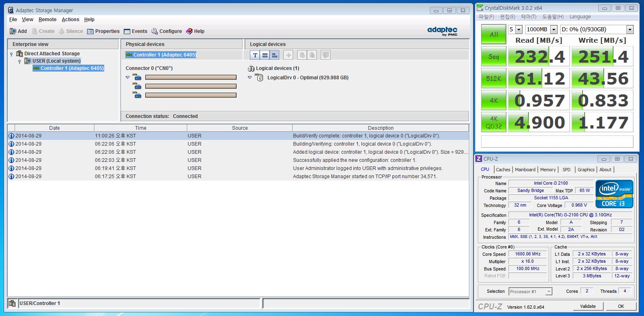
Task: Switch to the About tab in CPU-Z
Action: [x=605, y=170]
